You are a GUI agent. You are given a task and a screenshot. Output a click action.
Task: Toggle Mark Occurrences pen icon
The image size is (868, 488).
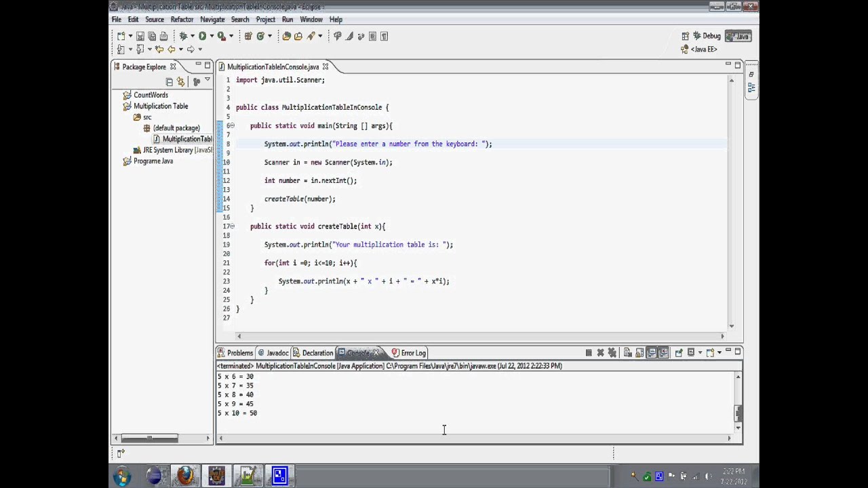pos(349,36)
